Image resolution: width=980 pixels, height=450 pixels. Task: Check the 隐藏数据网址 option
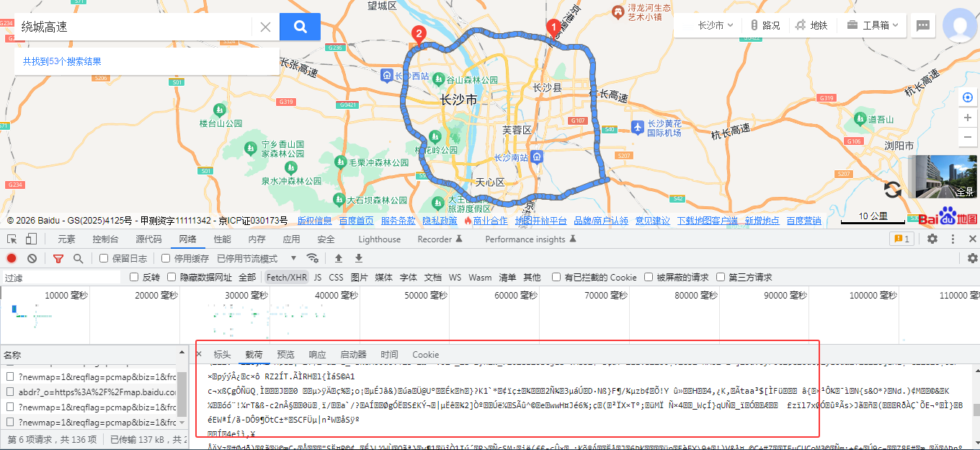[x=171, y=277]
